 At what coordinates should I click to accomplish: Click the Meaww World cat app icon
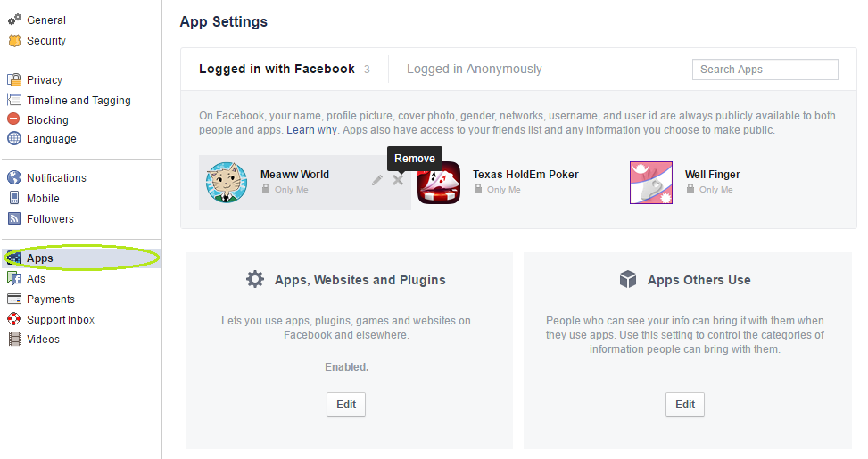tap(227, 183)
